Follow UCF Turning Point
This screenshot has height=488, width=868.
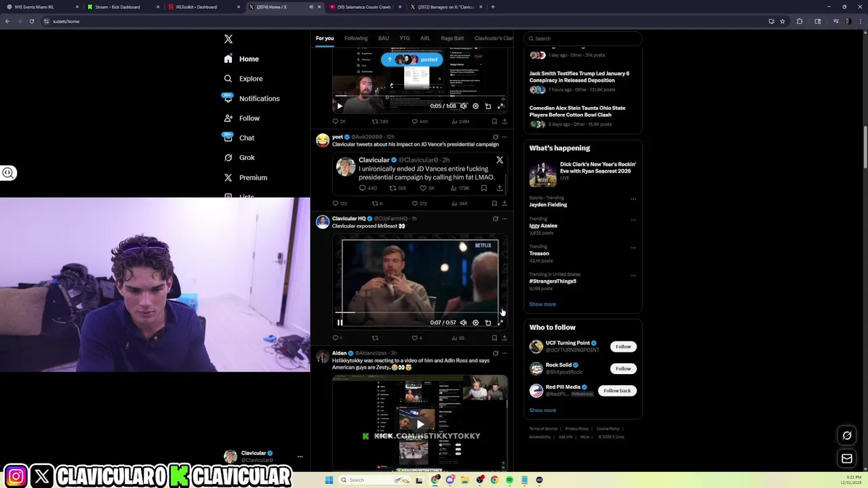[x=623, y=346]
